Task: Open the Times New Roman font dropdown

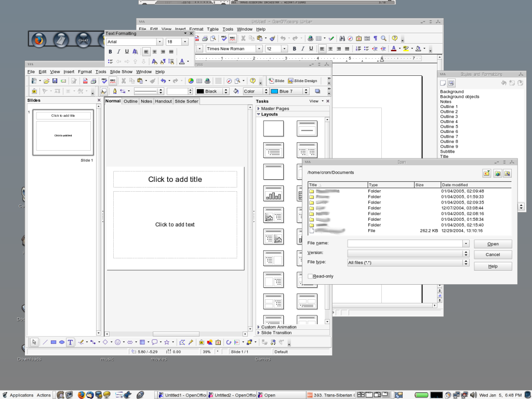Action: click(259, 48)
